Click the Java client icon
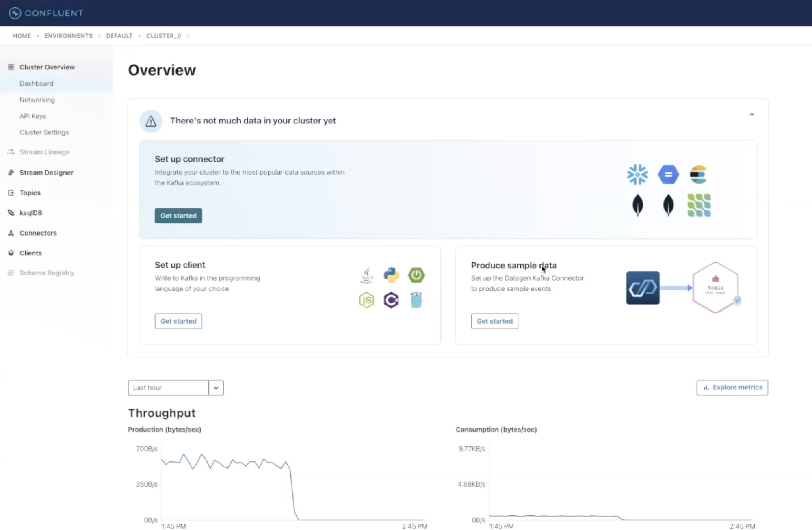812x530 pixels. 367,275
